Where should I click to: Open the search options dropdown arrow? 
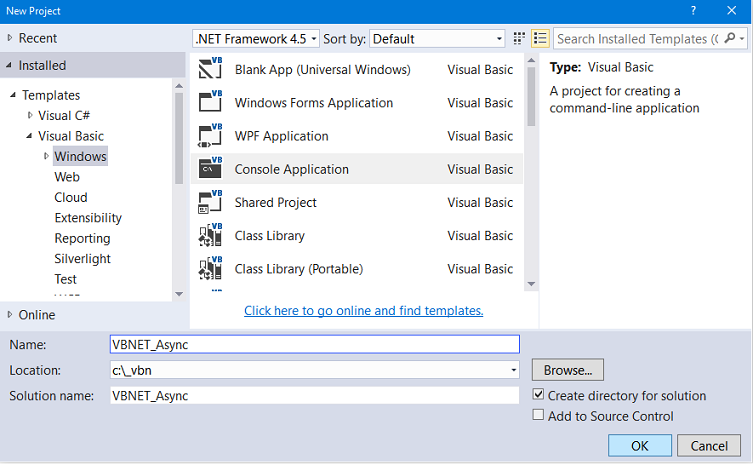click(x=742, y=38)
